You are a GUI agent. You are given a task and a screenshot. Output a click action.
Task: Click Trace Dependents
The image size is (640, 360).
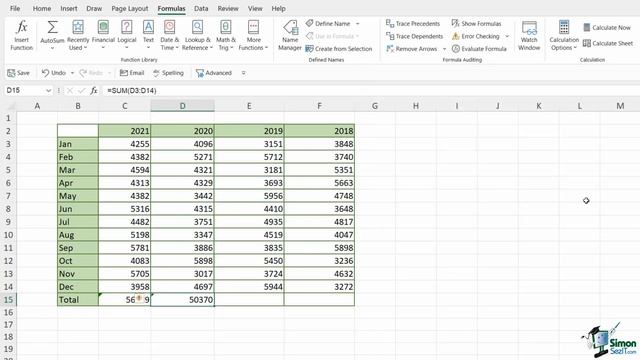(414, 36)
